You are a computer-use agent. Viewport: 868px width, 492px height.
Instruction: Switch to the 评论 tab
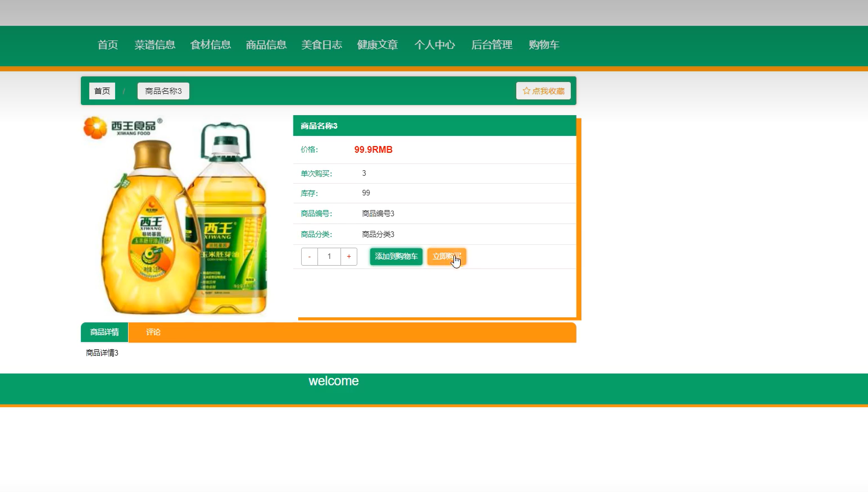coord(153,332)
